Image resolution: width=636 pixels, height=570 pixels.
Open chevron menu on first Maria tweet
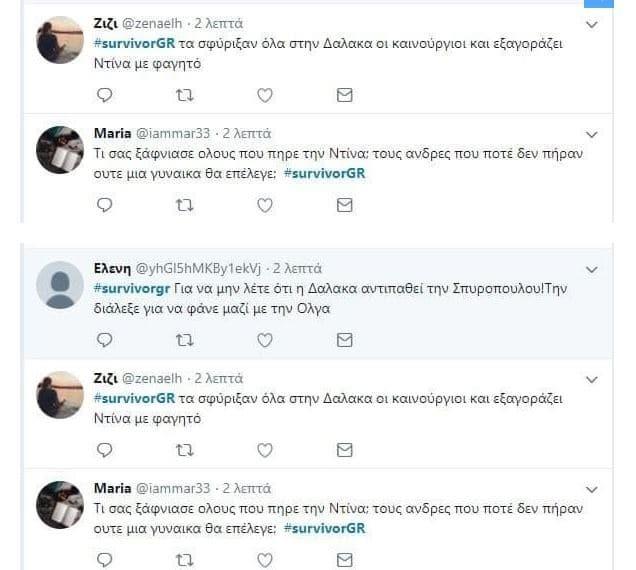coord(592,134)
